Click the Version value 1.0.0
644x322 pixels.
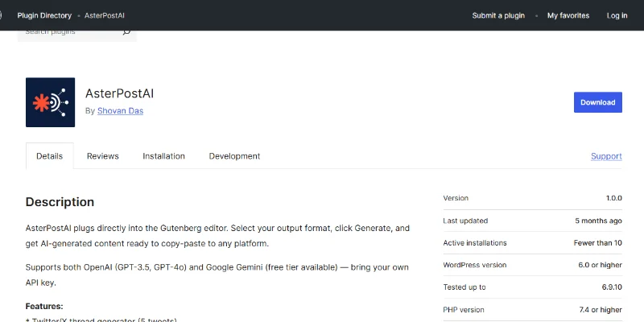[614, 198]
